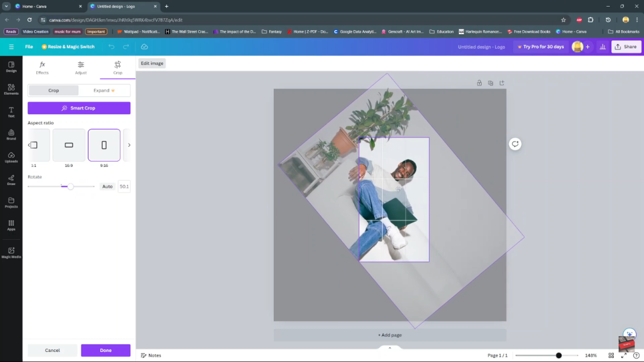The height and width of the screenshot is (362, 644).
Task: Show next aspect ratio options
Action: [129, 145]
